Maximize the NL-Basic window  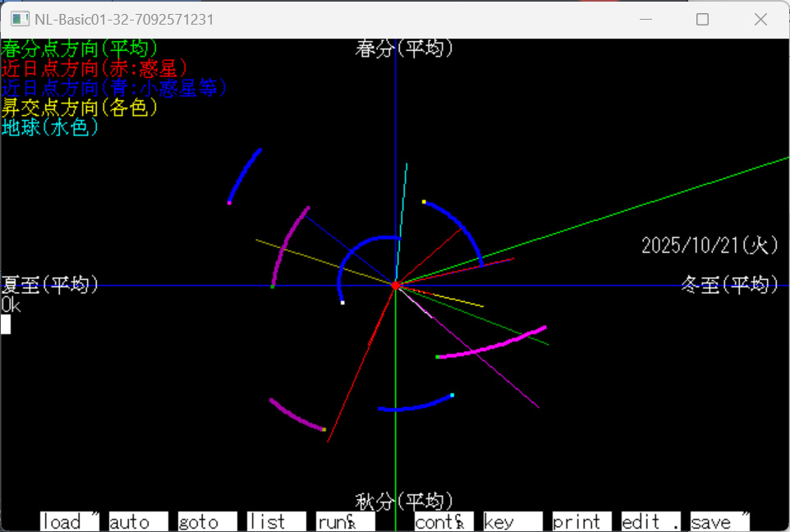pos(702,19)
